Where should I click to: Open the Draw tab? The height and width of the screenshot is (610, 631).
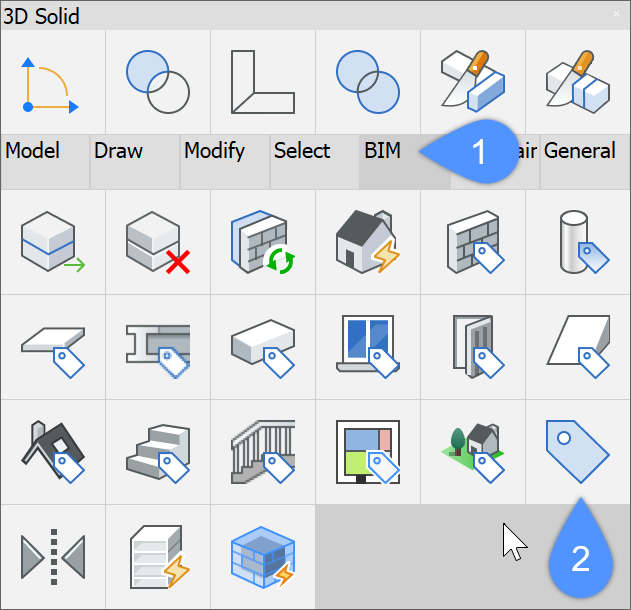[119, 152]
